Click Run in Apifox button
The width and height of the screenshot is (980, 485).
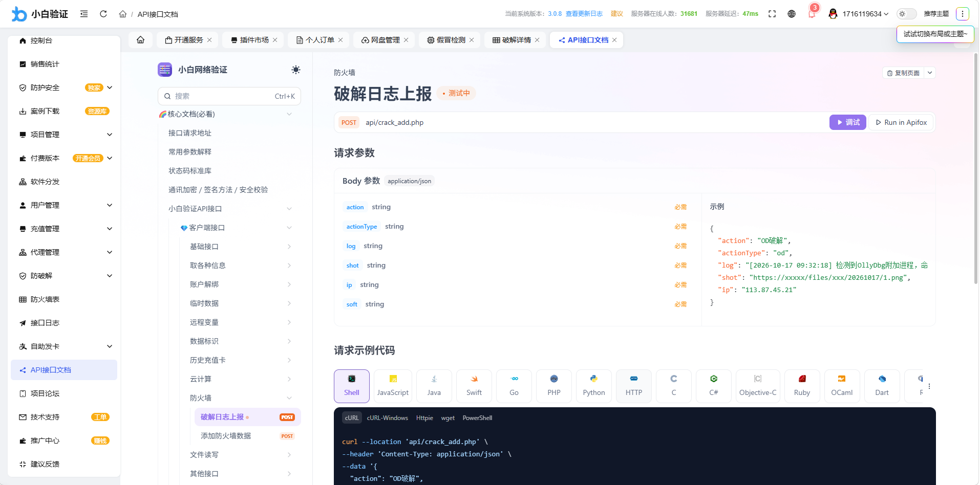(901, 122)
